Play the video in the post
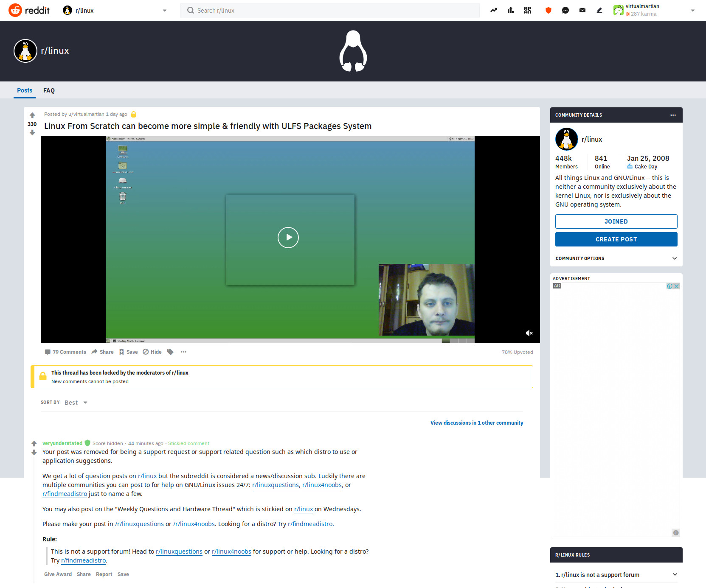Screen dimensions: 706x588 point(288,238)
